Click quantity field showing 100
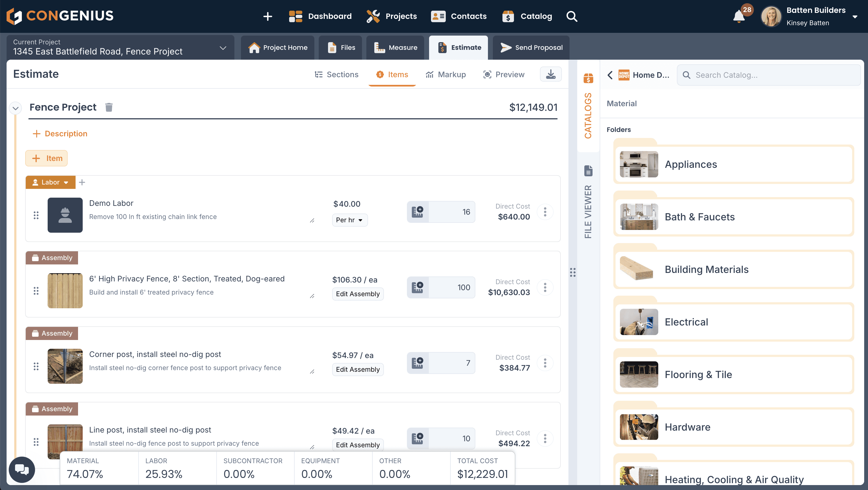This screenshot has width=868, height=490. [x=452, y=287]
